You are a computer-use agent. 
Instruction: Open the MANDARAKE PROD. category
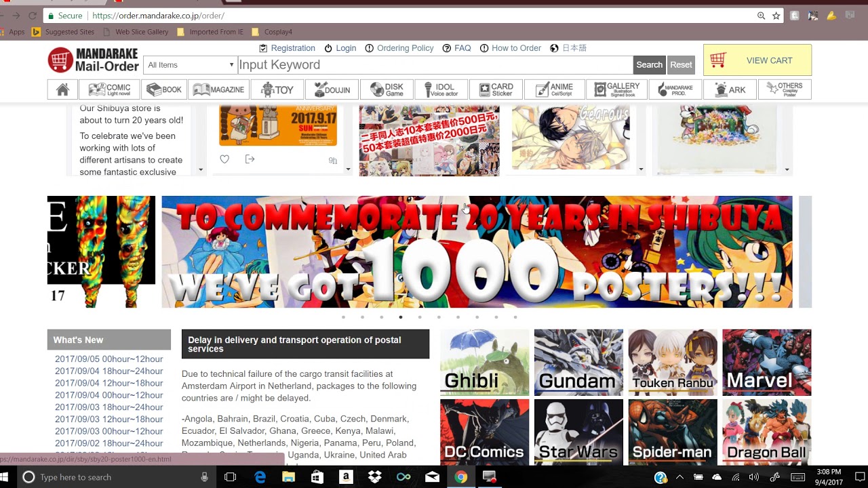click(x=675, y=89)
